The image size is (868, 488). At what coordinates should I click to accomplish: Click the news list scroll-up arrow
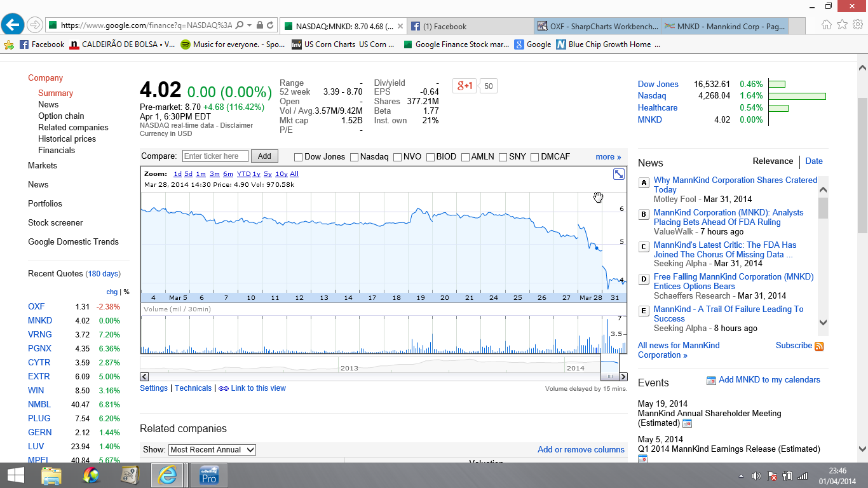pyautogui.click(x=824, y=189)
